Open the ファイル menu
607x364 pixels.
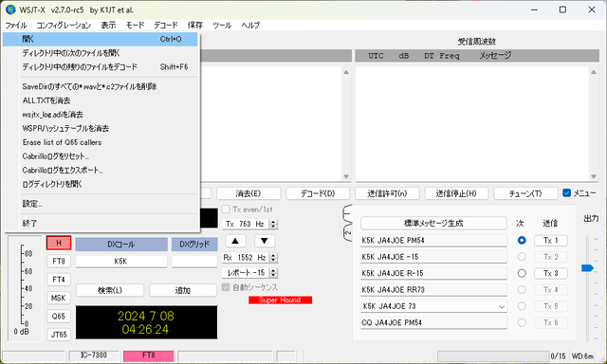pyautogui.click(x=16, y=26)
